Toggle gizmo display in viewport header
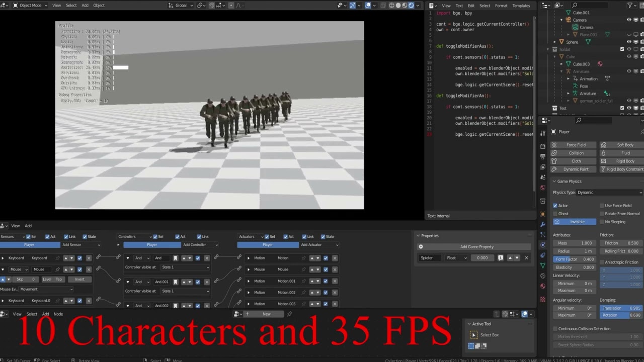The image size is (644, 362). (353, 6)
